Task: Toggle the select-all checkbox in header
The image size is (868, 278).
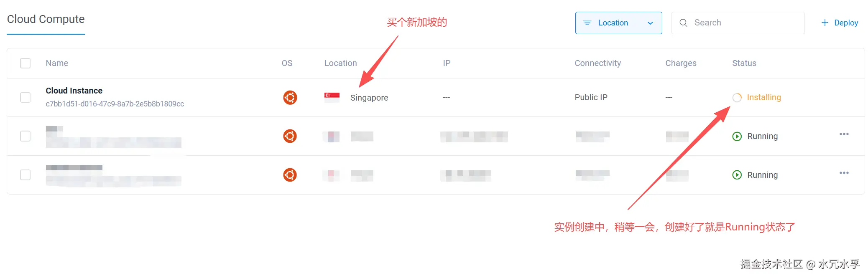Action: click(x=26, y=63)
